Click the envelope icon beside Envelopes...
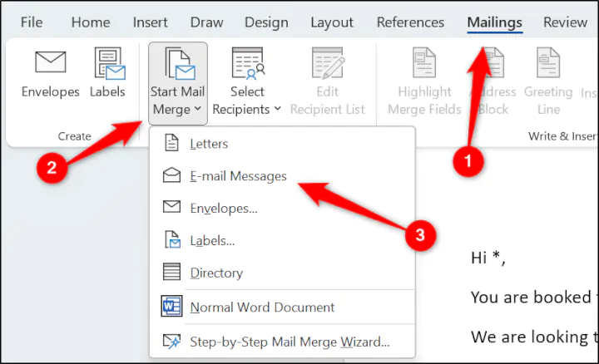 coord(171,207)
